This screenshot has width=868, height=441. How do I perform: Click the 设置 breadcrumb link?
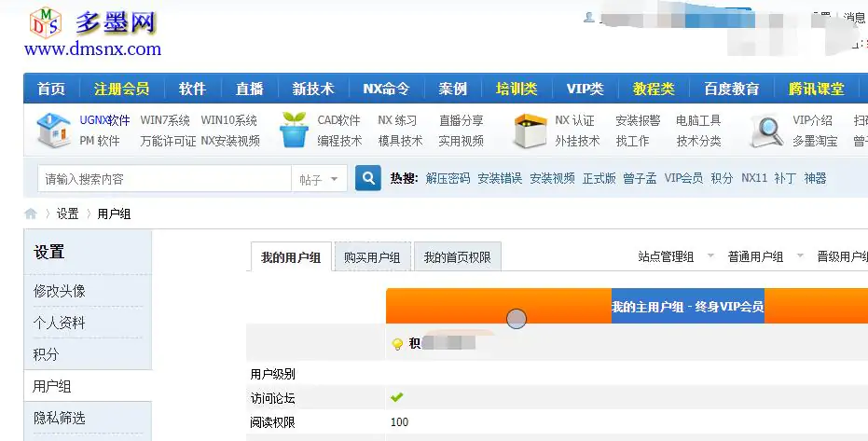(x=67, y=214)
